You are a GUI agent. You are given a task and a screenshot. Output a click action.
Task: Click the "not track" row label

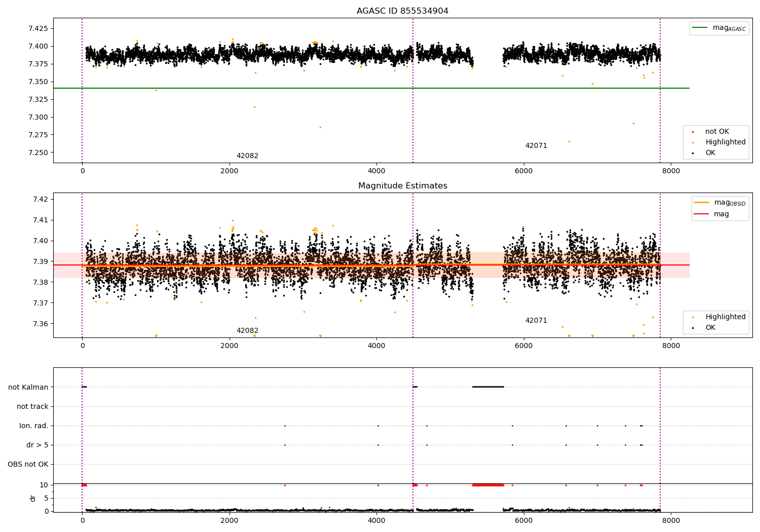[32, 407]
